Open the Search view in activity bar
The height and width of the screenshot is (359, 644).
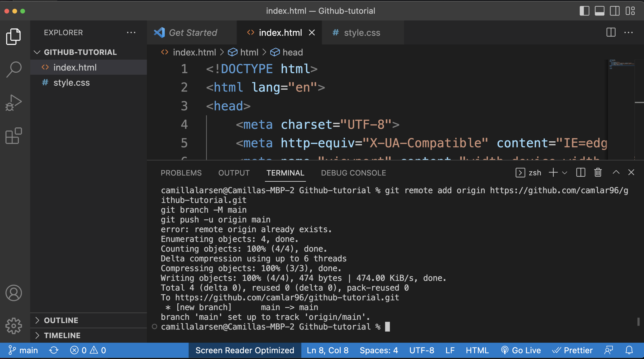13,69
